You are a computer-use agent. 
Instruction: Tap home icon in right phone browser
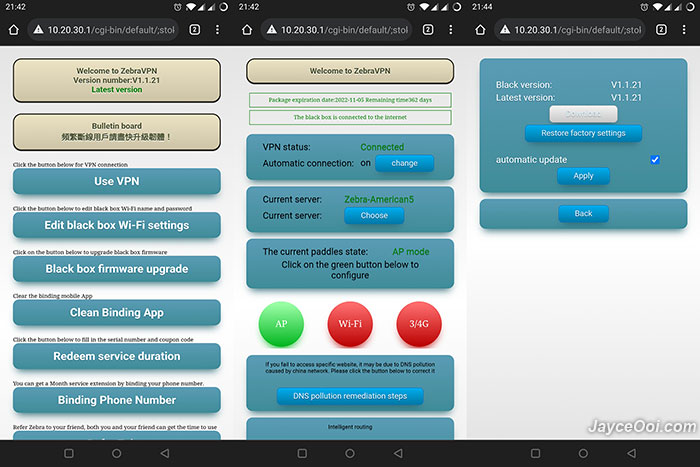(x=480, y=30)
